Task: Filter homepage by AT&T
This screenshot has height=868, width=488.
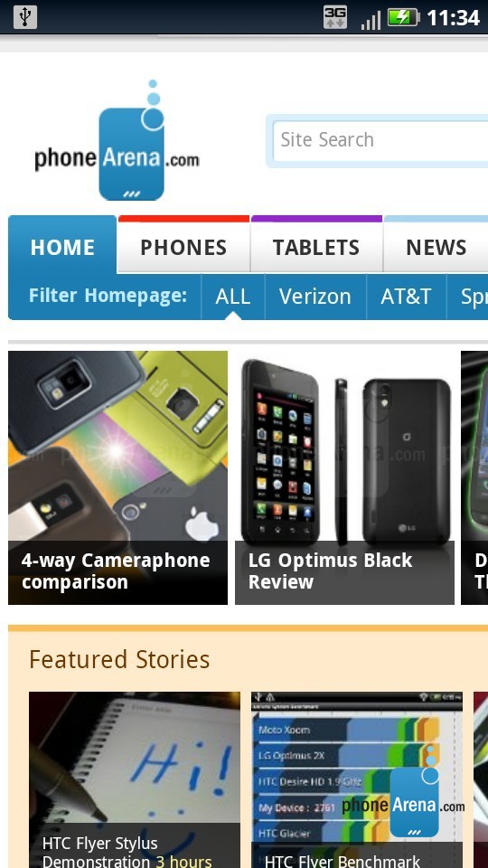Action: [x=406, y=297]
